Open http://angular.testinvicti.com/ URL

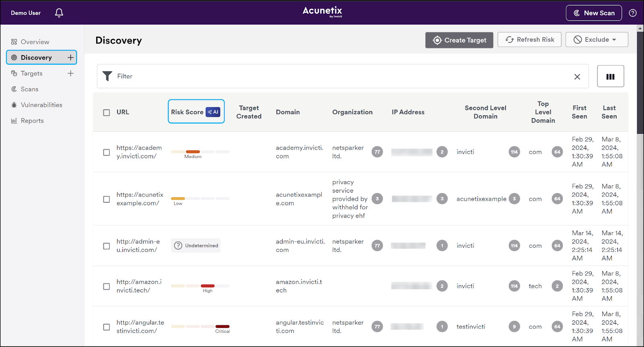pyautogui.click(x=140, y=327)
